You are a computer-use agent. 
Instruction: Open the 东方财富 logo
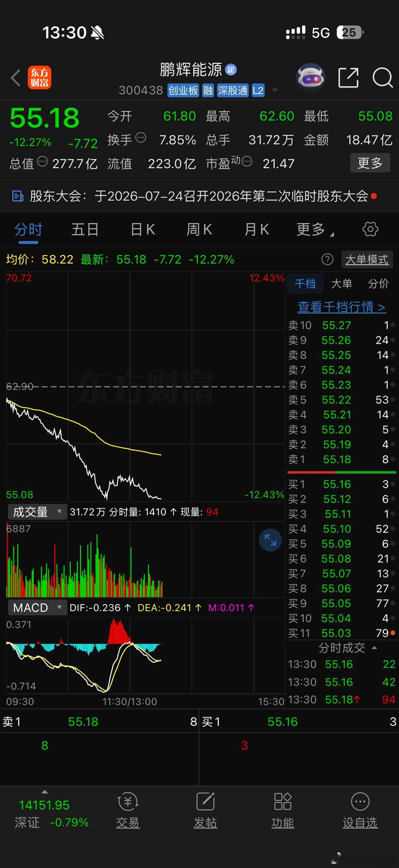pos(39,77)
